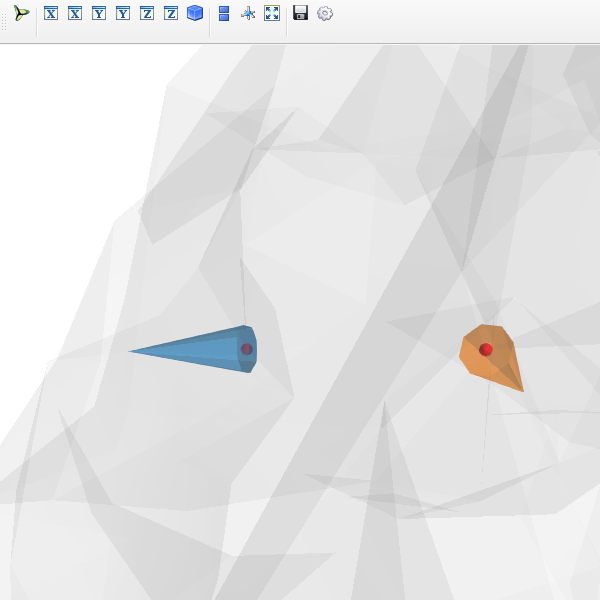The height and width of the screenshot is (600, 600).
Task: Click the leftmost X axis view icon
Action: [x=51, y=13]
